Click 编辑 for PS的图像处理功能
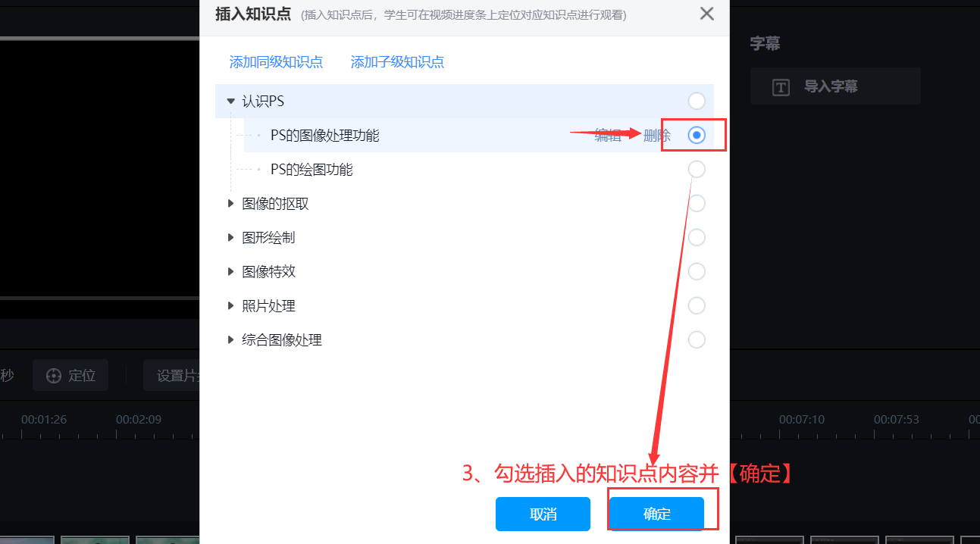The height and width of the screenshot is (544, 980). [x=608, y=136]
